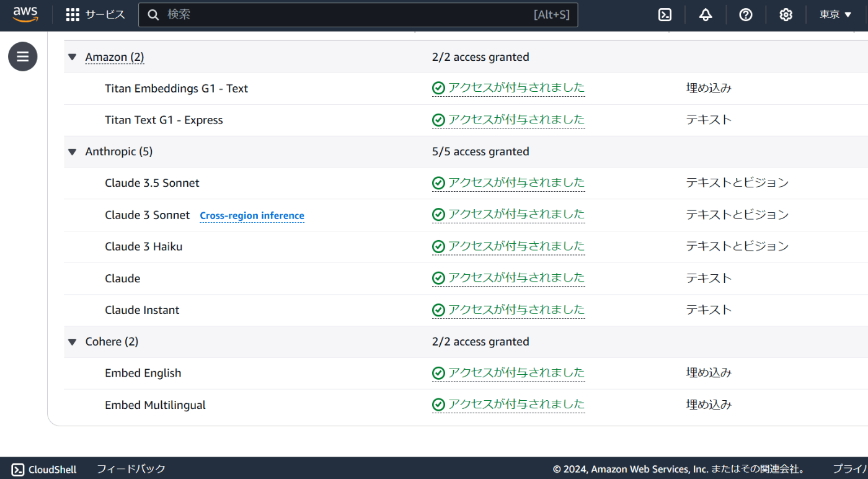The image size is (868, 479).
Task: Open the help question mark menu
Action: pos(746,15)
